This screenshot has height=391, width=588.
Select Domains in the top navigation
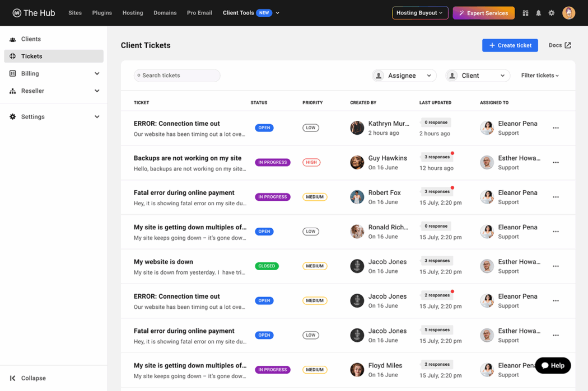(x=165, y=12)
